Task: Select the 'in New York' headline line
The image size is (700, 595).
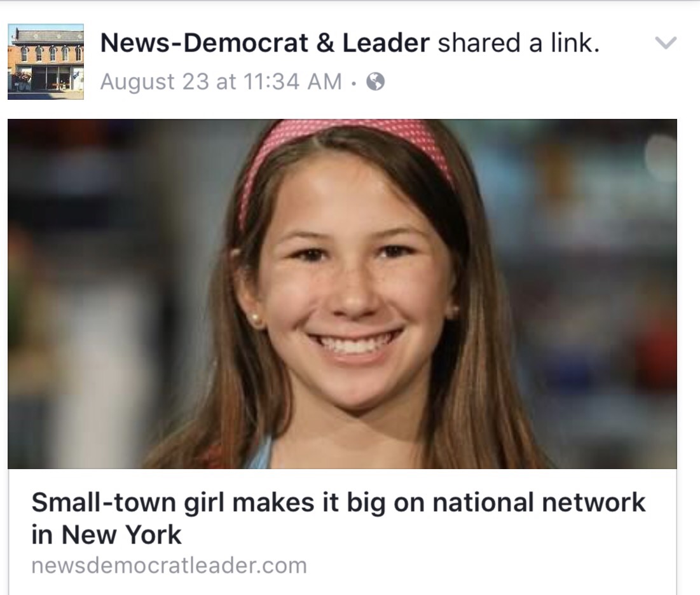Action: (106, 535)
